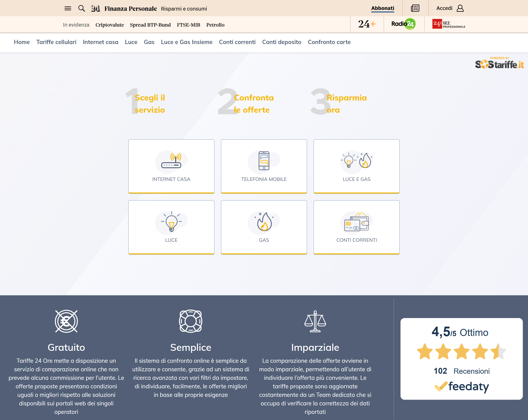Click the search magnifier icon

[x=81, y=8]
